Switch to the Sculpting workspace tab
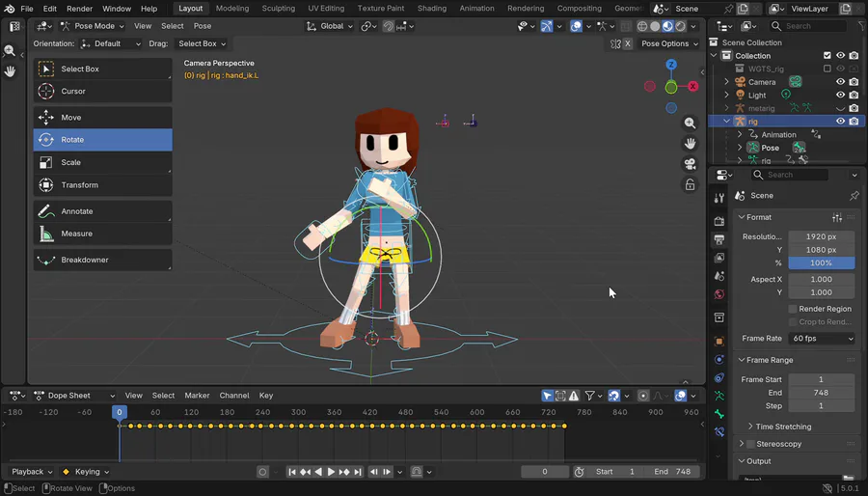This screenshot has width=868, height=496. coord(279,9)
